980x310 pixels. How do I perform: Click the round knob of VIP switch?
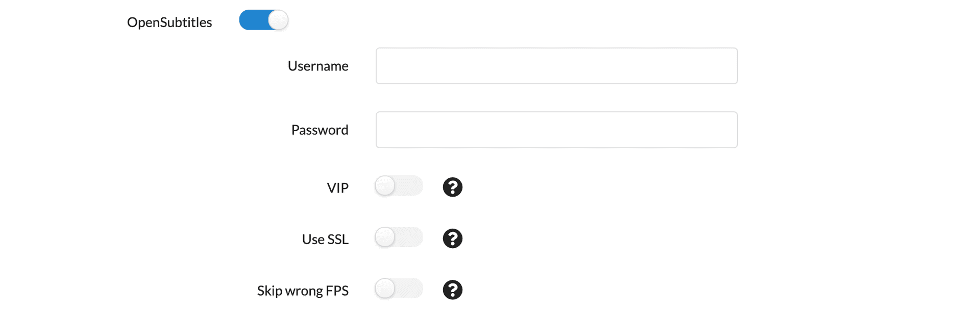pos(385,186)
